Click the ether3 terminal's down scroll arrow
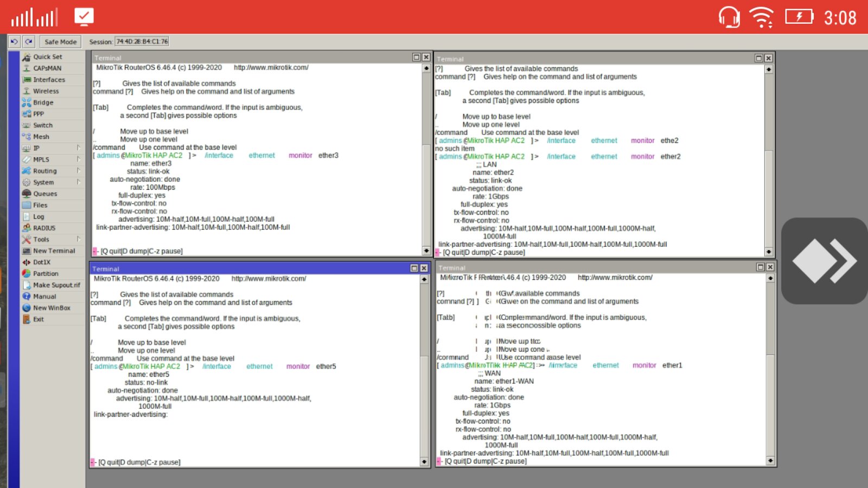Viewport: 868px width, 488px height. 426,251
